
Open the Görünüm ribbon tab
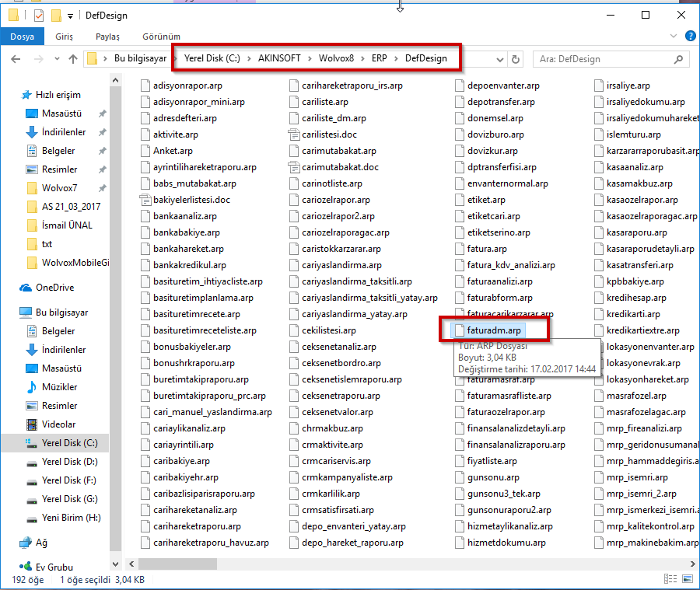coord(161,37)
